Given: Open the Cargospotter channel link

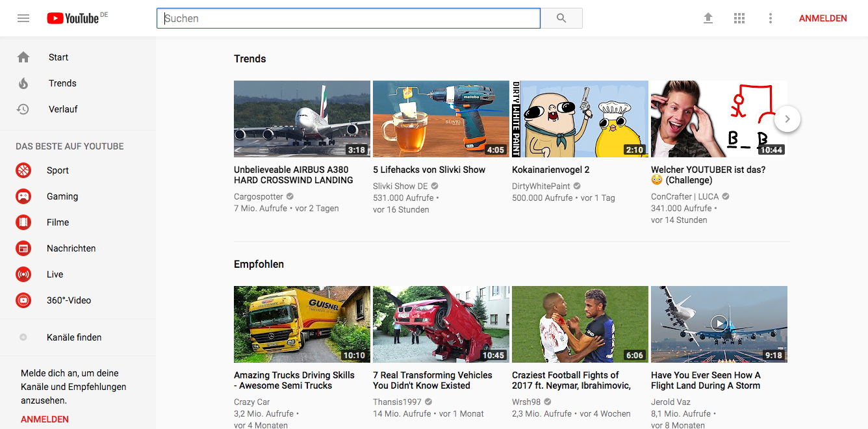Looking at the screenshot, I should pyautogui.click(x=259, y=196).
